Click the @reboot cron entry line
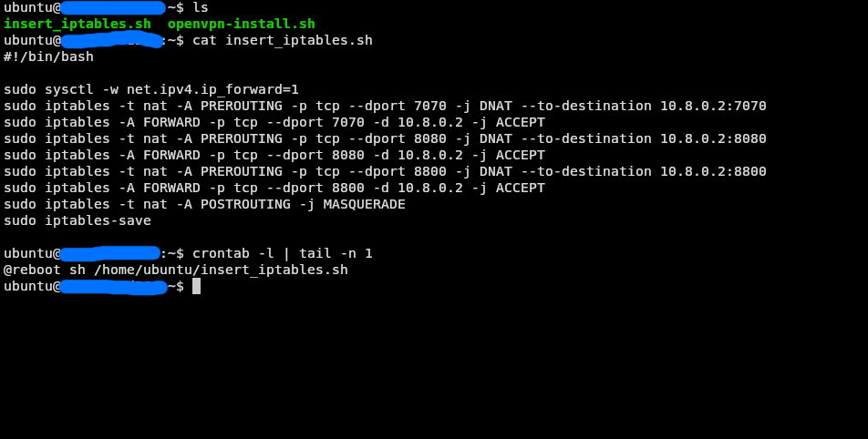868x439 pixels. [175, 270]
